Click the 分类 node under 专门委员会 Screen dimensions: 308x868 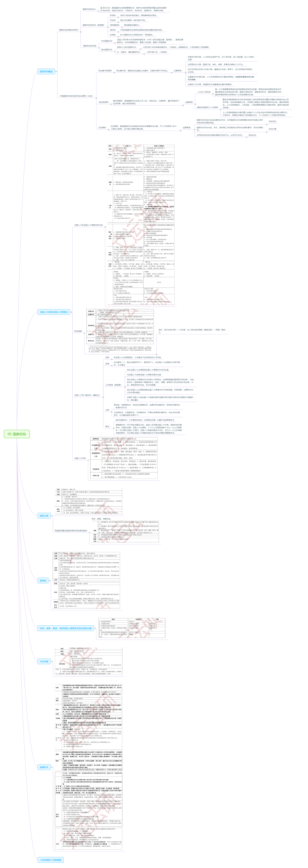click(107, 410)
